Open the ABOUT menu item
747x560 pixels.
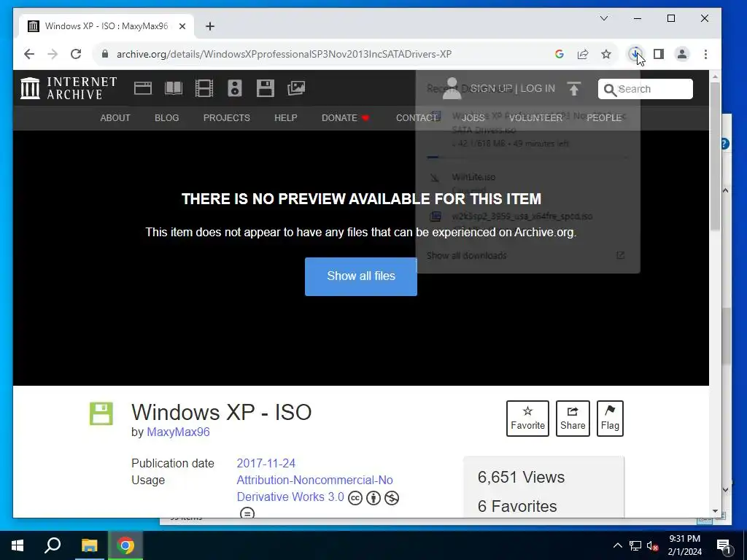(x=115, y=118)
